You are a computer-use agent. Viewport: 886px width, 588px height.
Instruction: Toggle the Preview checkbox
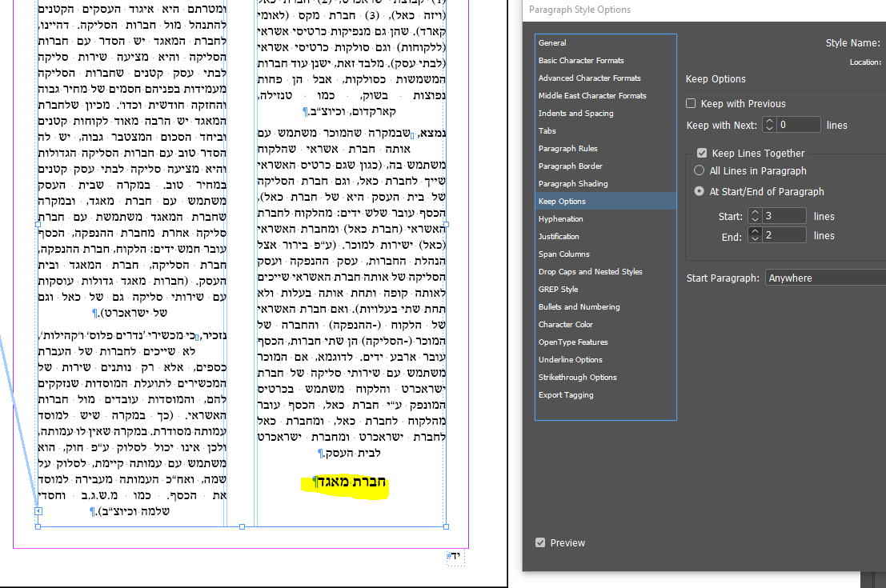(540, 543)
